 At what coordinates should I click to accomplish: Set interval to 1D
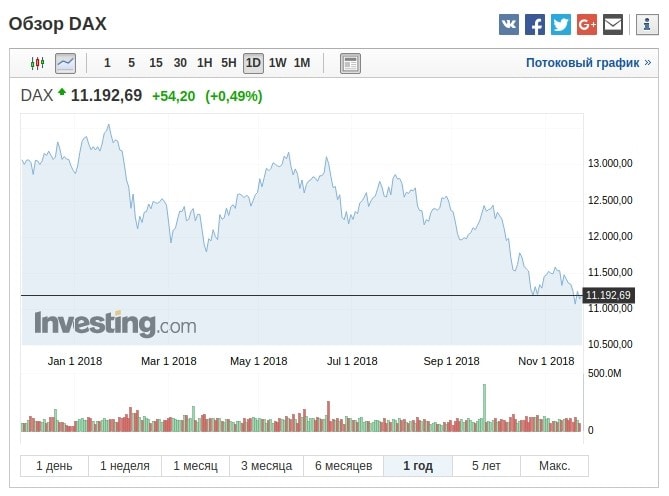(253, 63)
